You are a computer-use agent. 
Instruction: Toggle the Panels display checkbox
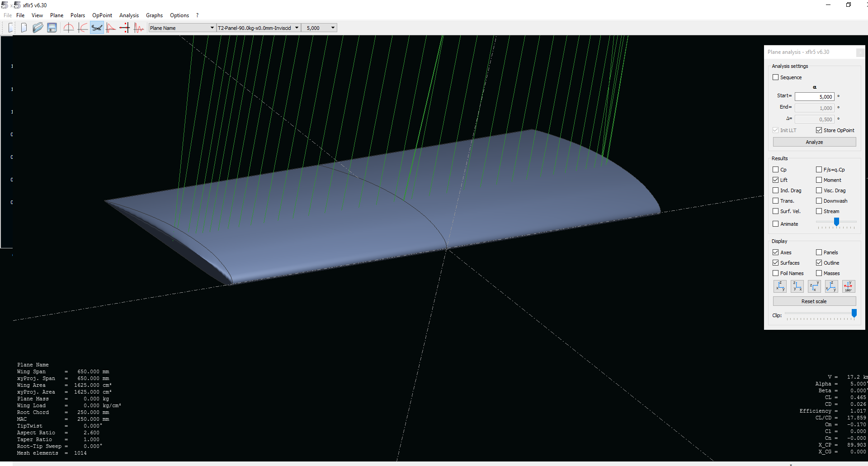click(x=819, y=252)
